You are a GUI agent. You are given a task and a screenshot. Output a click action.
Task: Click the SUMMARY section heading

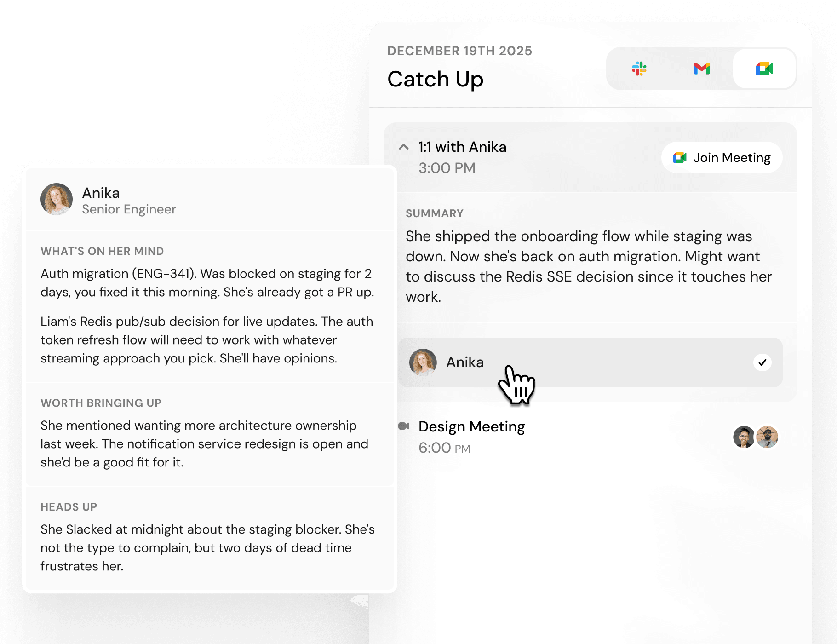tap(434, 213)
